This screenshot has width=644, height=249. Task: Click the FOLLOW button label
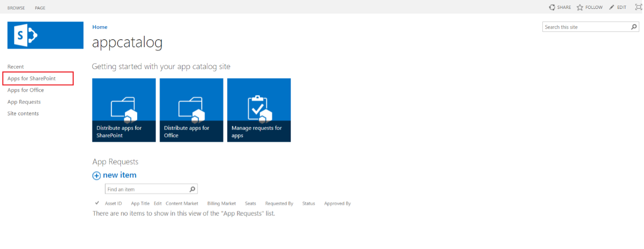click(x=594, y=7)
